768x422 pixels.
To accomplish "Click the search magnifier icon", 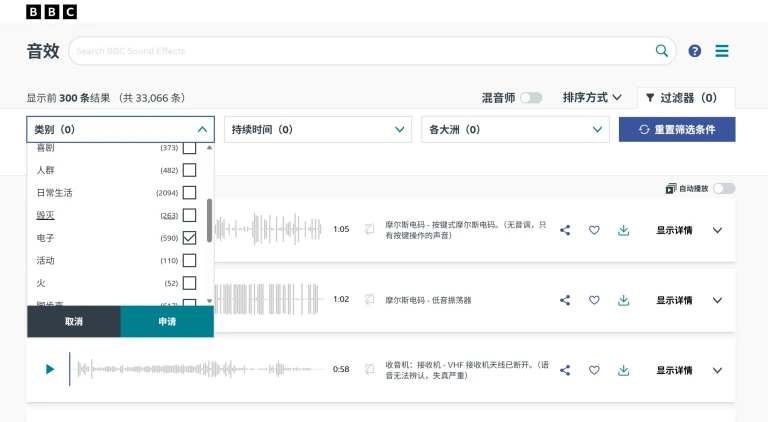I will click(x=662, y=50).
